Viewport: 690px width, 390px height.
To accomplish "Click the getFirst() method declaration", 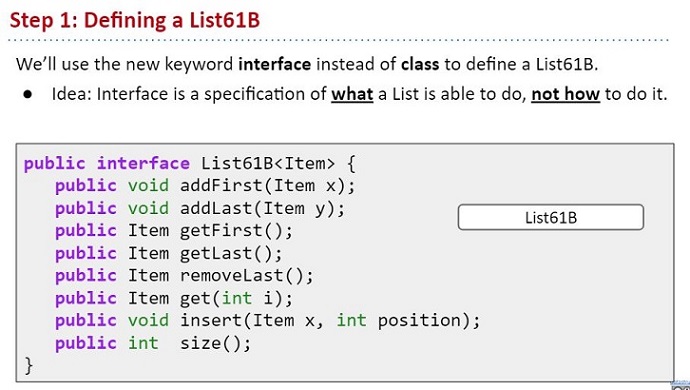I will pyautogui.click(x=174, y=231).
